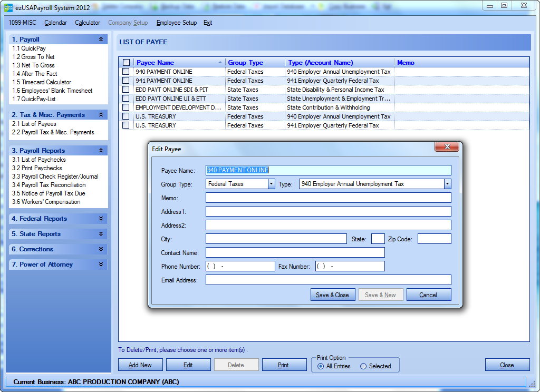Open the Calculator menu item
Viewport: 540px width, 392px height.
point(88,23)
